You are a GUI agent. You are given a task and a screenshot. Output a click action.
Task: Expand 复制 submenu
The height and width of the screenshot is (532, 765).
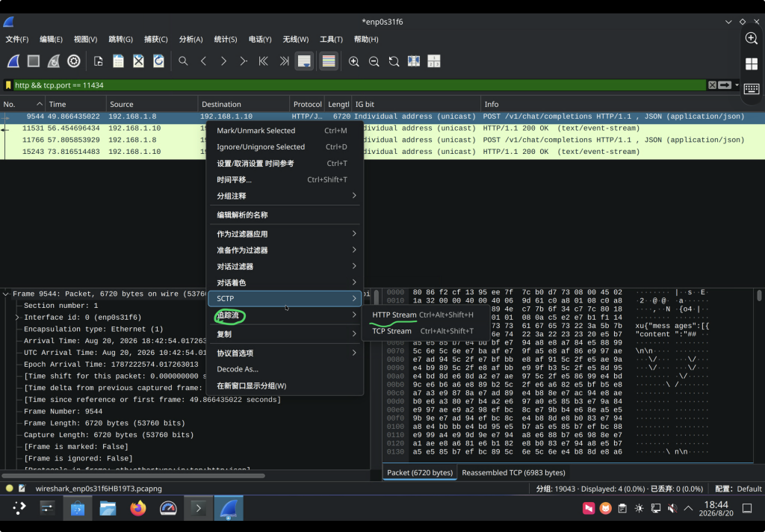point(285,334)
